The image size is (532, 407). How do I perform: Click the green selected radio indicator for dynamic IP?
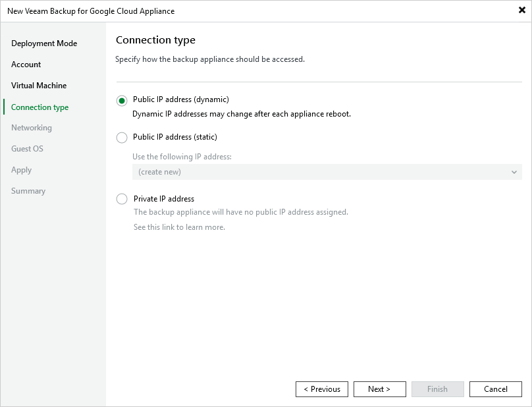pos(122,100)
